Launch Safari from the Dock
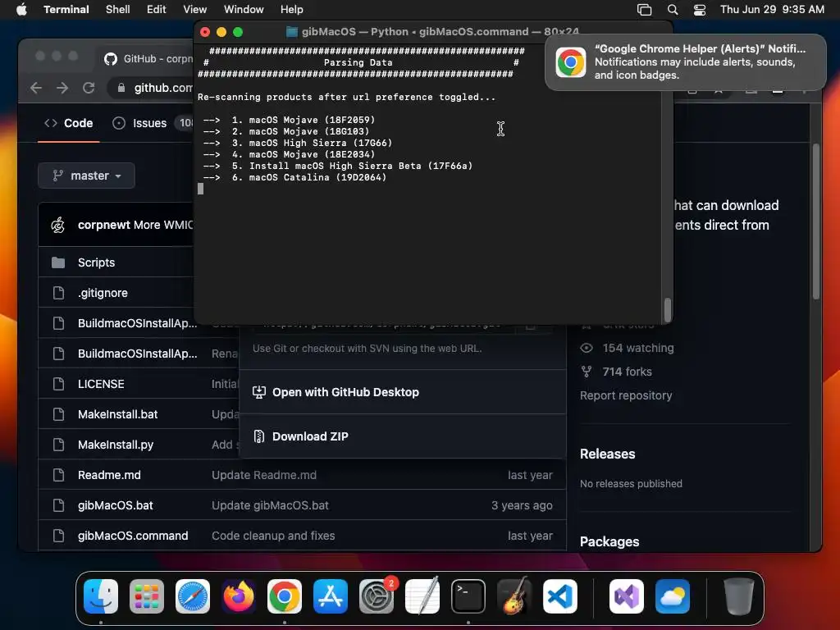The height and width of the screenshot is (630, 840). click(193, 596)
